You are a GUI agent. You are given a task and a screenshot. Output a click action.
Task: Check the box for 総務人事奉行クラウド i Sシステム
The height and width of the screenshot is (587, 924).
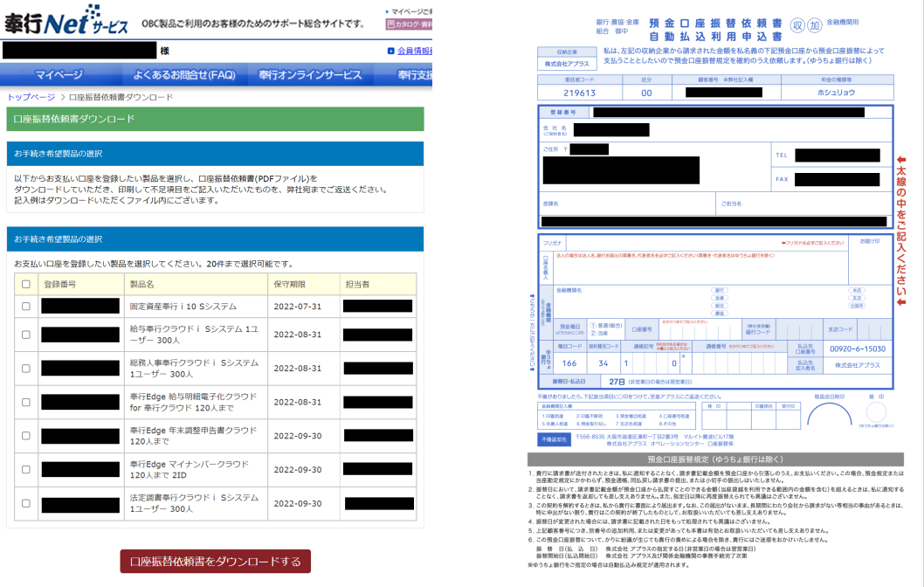tap(26, 369)
